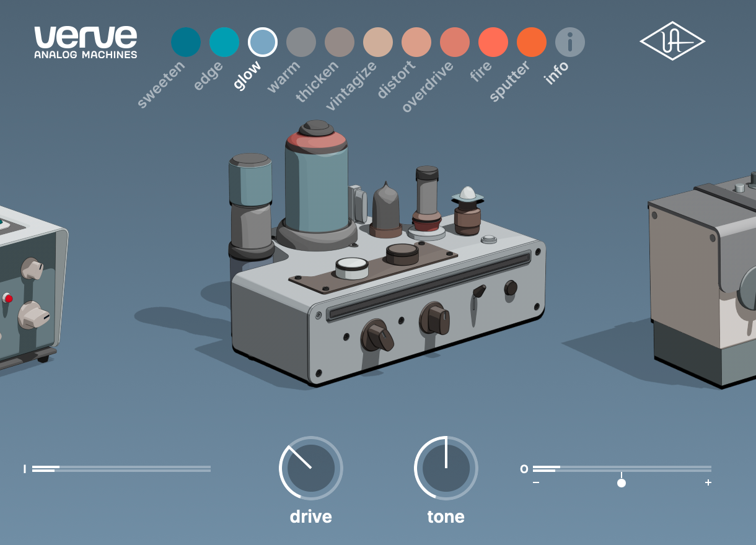This screenshot has height=545, width=756.
Task: Click the output trim slider handle
Action: (x=622, y=483)
